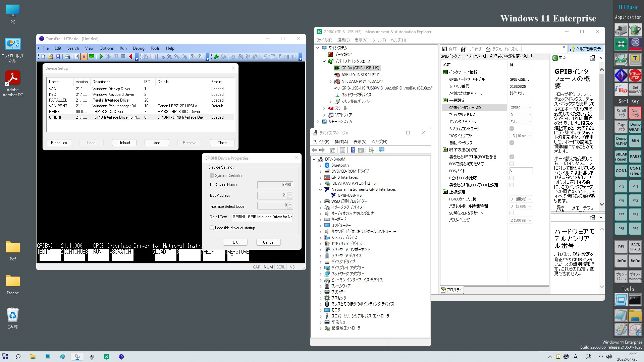Screen dimensions: 644x362
Task: Open 操作(A) menu in Device Manager
Action: (341, 142)
